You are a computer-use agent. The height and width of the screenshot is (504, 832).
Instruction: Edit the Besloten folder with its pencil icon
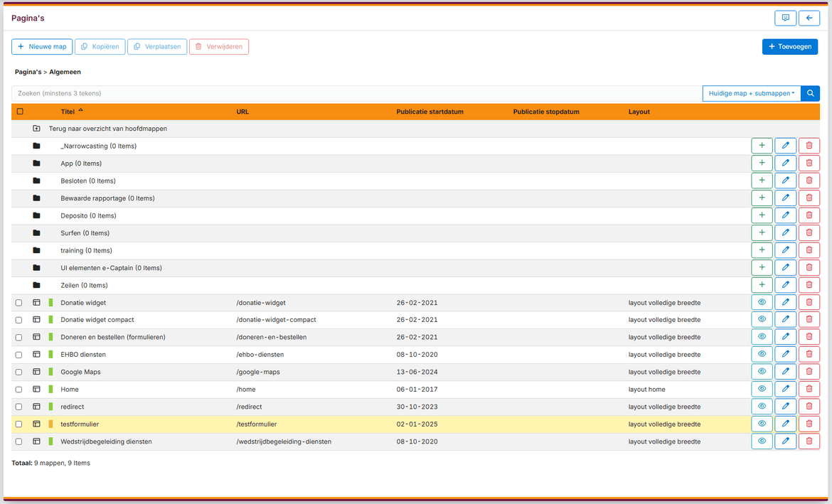pos(785,180)
